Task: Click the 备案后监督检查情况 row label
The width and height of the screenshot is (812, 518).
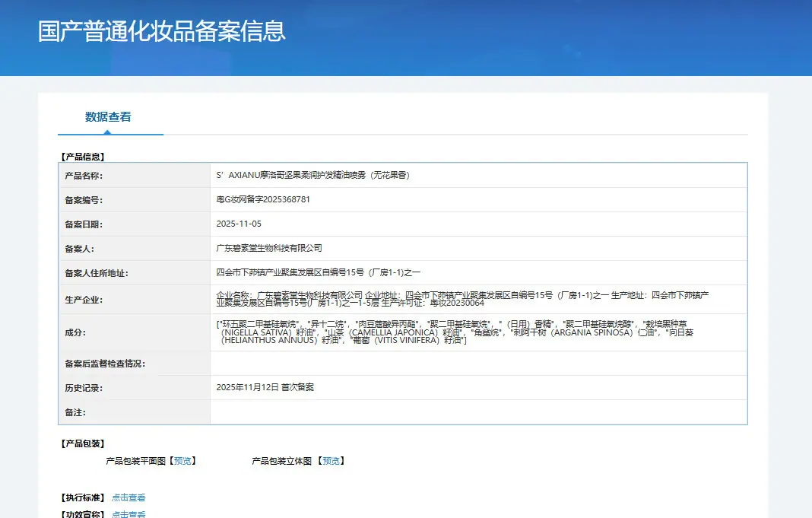Action: click(x=105, y=364)
